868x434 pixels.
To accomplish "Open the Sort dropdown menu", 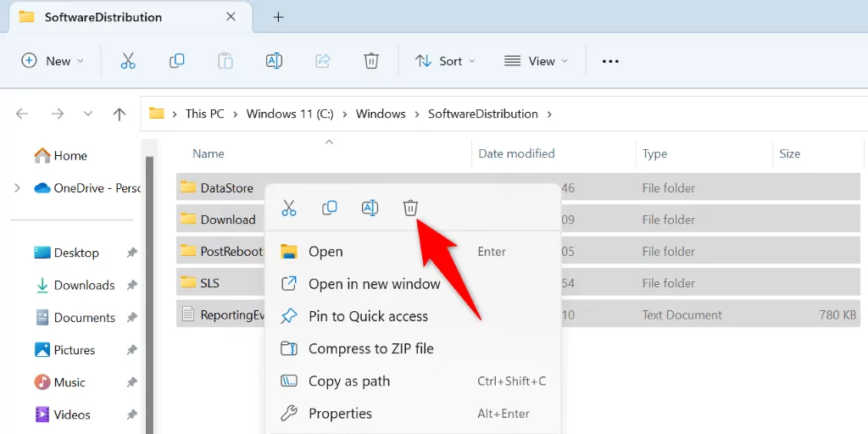I will point(445,61).
